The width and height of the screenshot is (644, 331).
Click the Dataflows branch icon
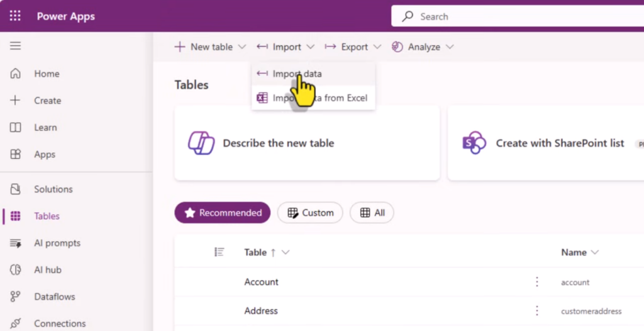pos(15,296)
